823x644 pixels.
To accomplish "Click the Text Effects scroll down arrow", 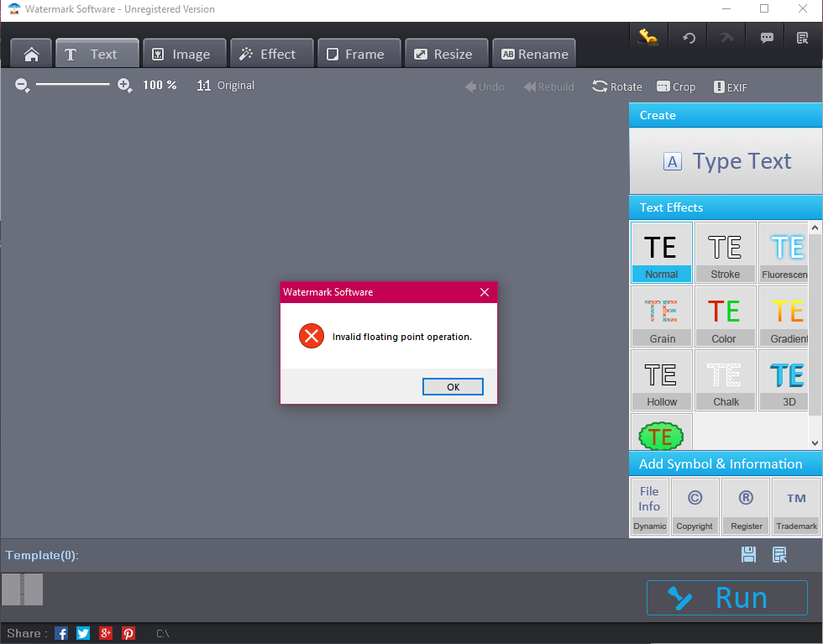I will coord(815,443).
